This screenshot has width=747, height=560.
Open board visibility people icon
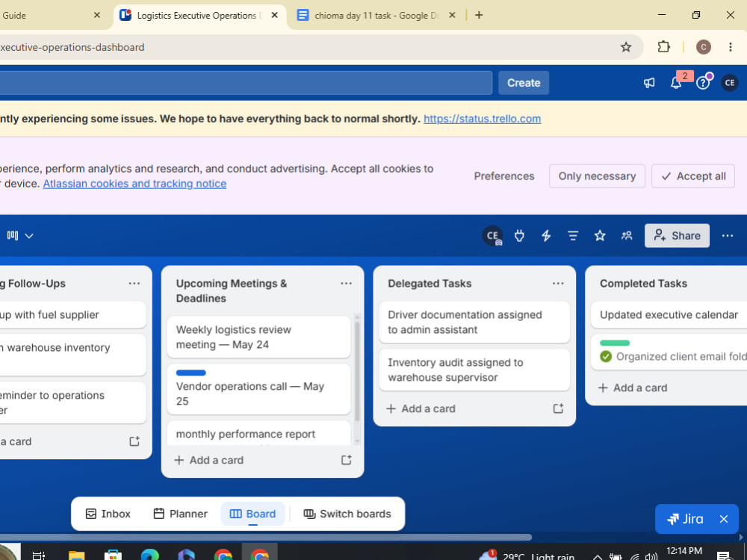coord(627,236)
